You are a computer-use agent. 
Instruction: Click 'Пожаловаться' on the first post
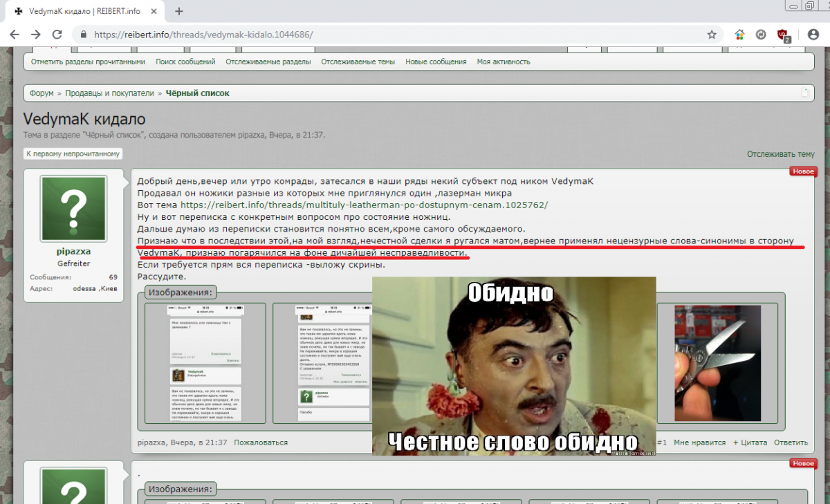(x=261, y=442)
